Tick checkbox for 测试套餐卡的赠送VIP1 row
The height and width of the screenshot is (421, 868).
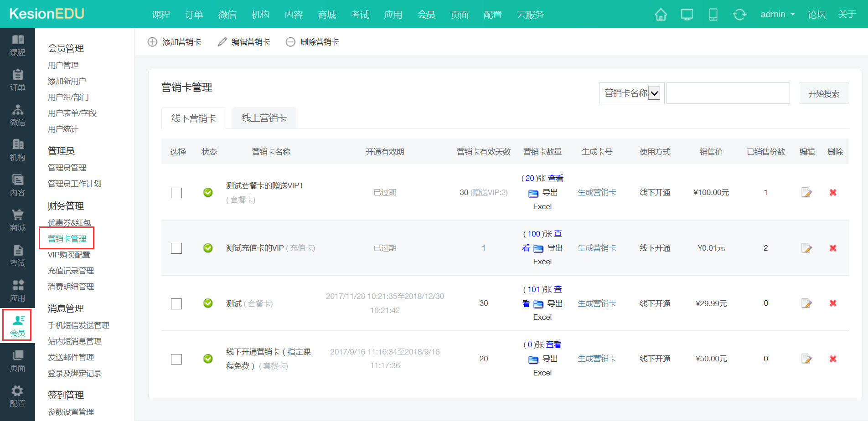[176, 193]
